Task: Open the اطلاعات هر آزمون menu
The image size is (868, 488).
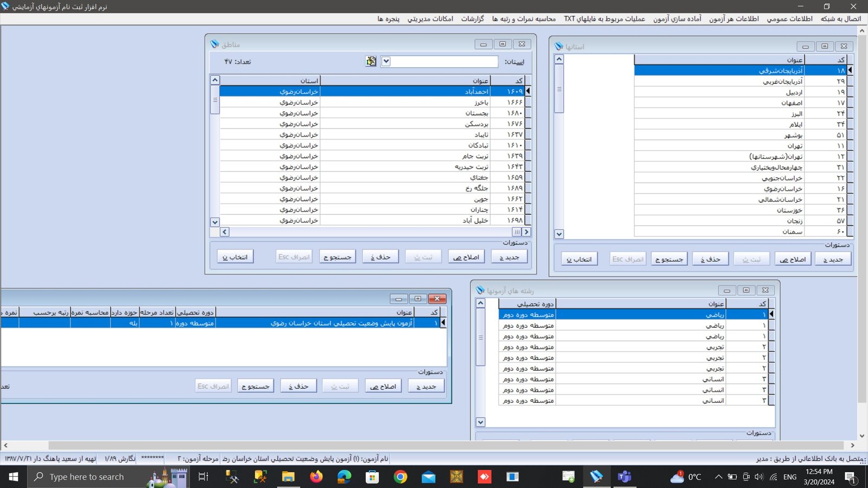Action: point(734,18)
